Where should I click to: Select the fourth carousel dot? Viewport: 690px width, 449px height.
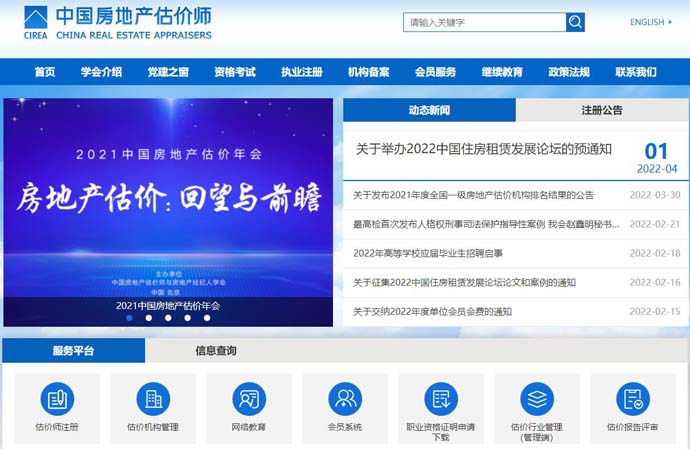(x=187, y=317)
